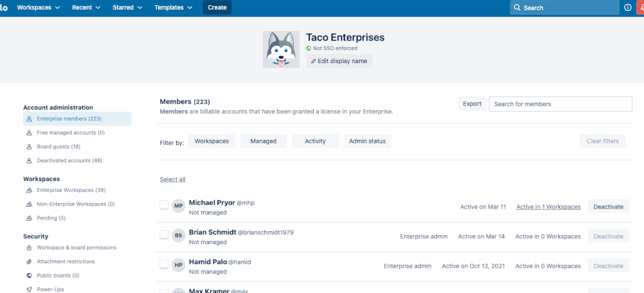Click the Non-Enterprise Workspaces group icon
Image resolution: width=644 pixels, height=293 pixels.
point(29,204)
